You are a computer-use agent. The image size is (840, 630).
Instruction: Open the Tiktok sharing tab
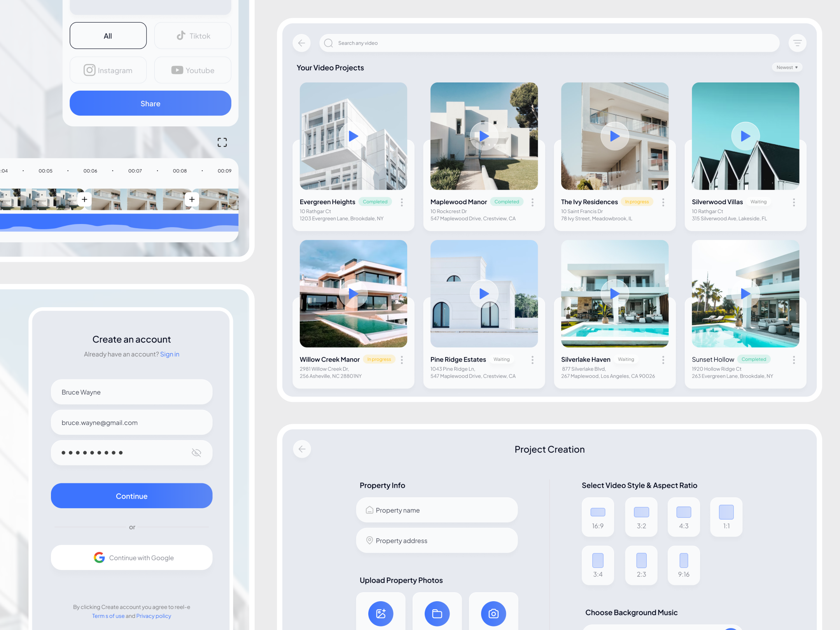click(x=192, y=35)
